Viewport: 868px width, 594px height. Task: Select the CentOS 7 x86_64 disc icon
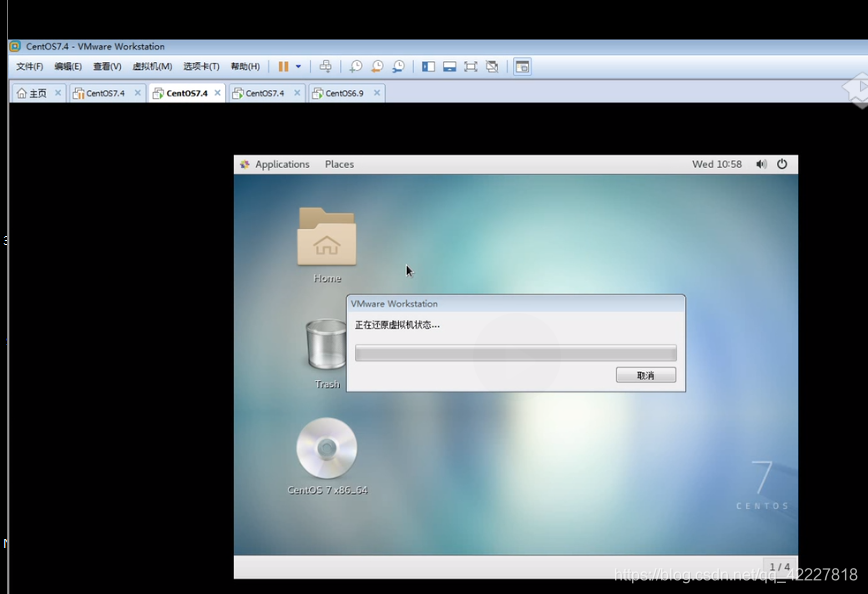coord(327,457)
